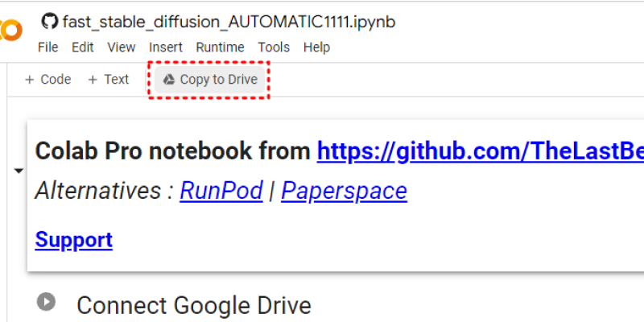Click the Connect Google Drive heading
The width and height of the screenshot is (644, 322).
point(194,306)
